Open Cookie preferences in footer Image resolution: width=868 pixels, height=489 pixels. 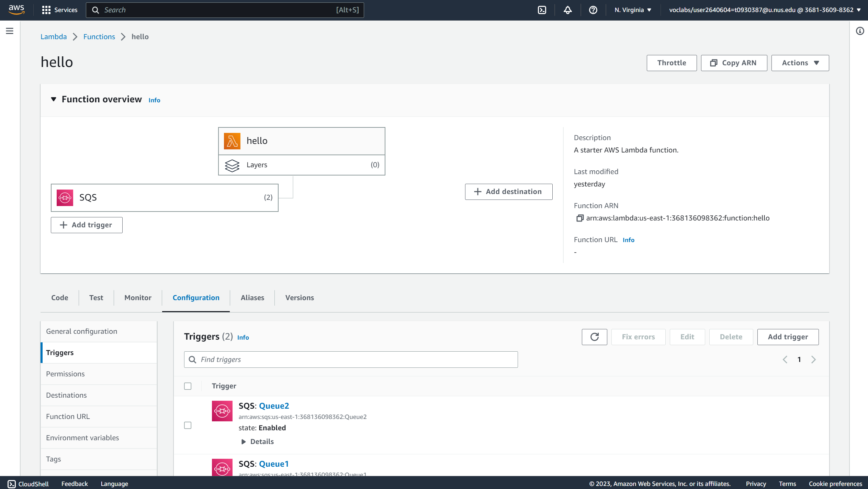click(835, 484)
